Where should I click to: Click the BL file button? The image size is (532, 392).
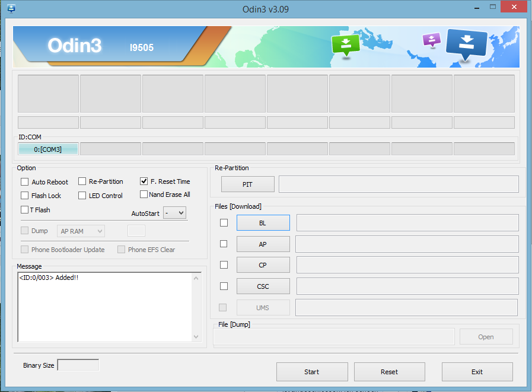[263, 223]
